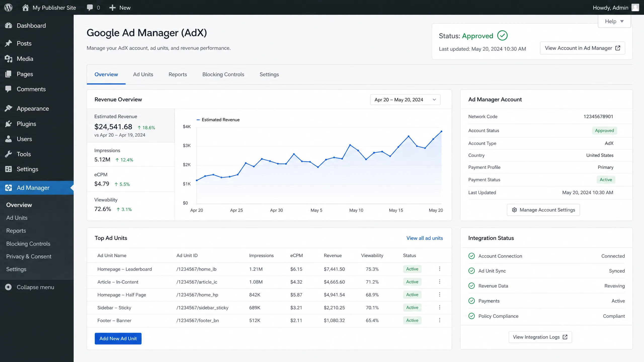Screen dimensions: 644x362
Task: Click the comments bubble icon in admin bar
Action: [90, 8]
